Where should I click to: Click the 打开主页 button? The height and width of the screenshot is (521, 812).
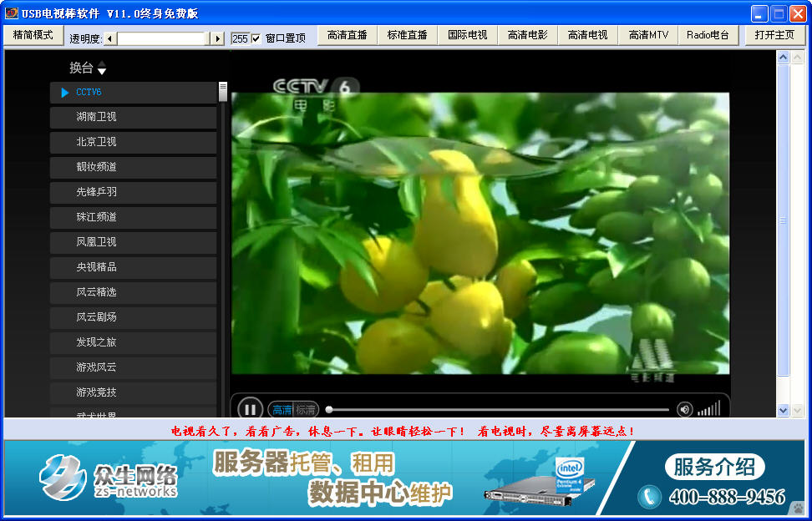click(774, 35)
